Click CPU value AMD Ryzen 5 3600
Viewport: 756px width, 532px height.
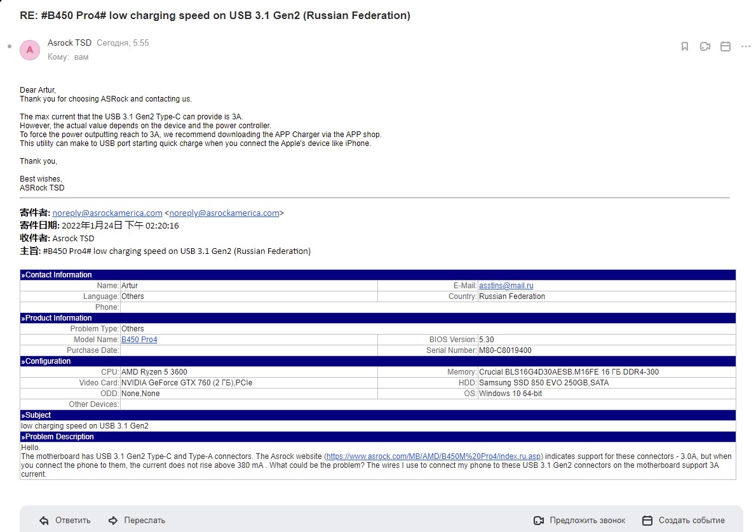coord(154,372)
